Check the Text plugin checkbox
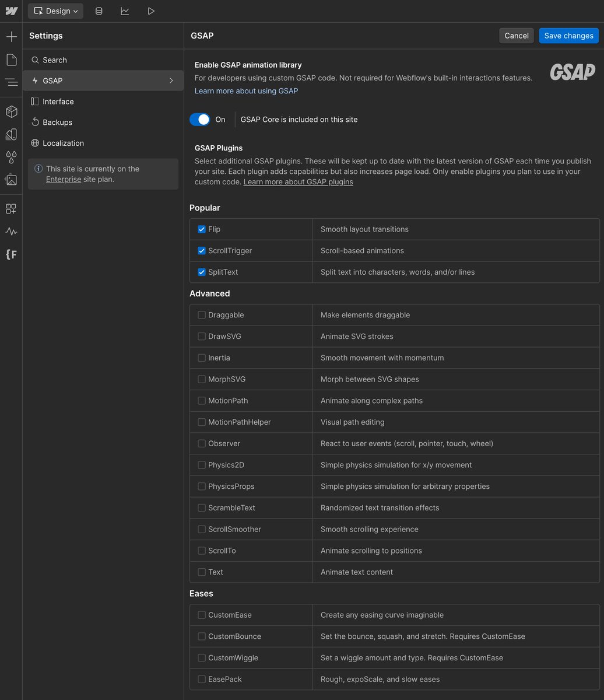The width and height of the screenshot is (604, 700). click(202, 572)
